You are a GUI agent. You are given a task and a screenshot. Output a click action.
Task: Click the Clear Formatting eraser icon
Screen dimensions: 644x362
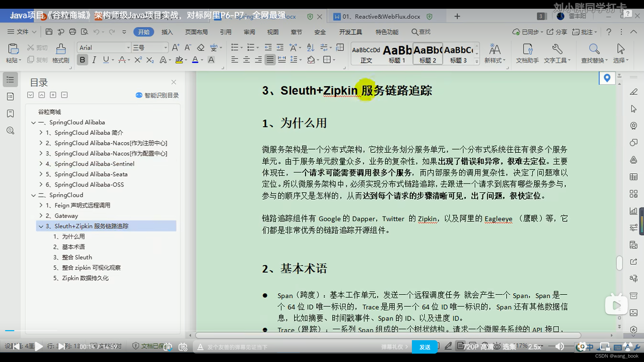coord(201,48)
